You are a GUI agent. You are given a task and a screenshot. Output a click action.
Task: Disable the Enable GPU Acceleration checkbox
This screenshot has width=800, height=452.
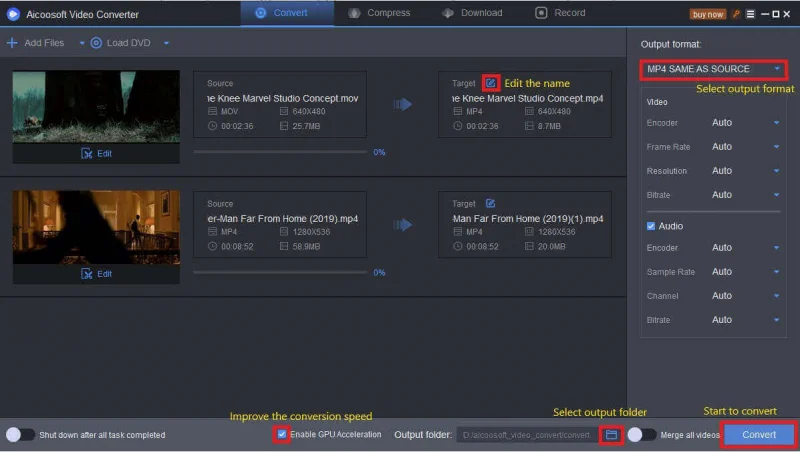282,434
